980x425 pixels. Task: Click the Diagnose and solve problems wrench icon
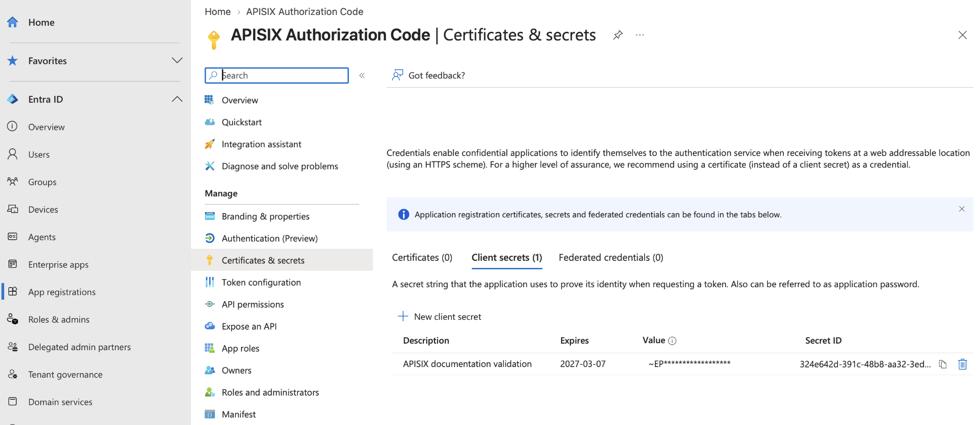coord(210,166)
